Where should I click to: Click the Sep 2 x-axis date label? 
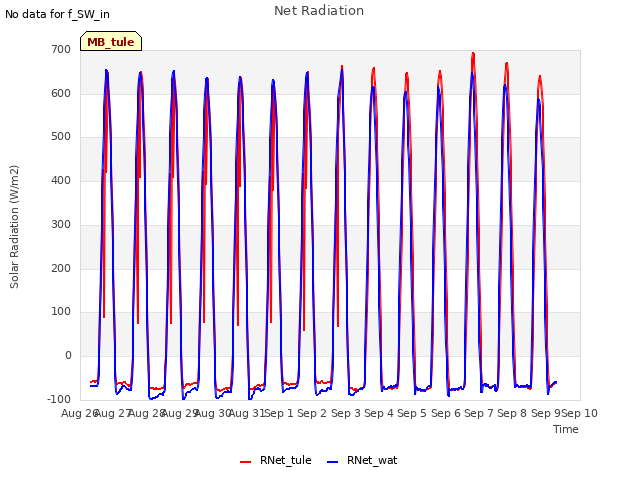tap(312, 413)
